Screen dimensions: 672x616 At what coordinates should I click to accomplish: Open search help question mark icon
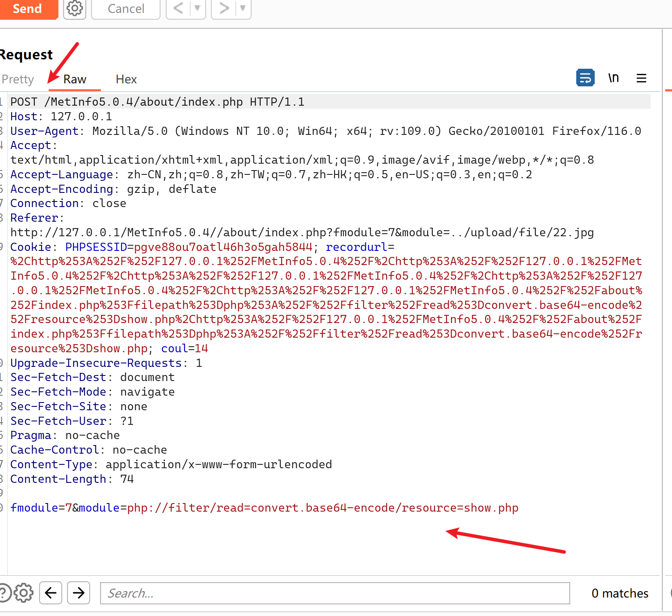pyautogui.click(x=4, y=593)
